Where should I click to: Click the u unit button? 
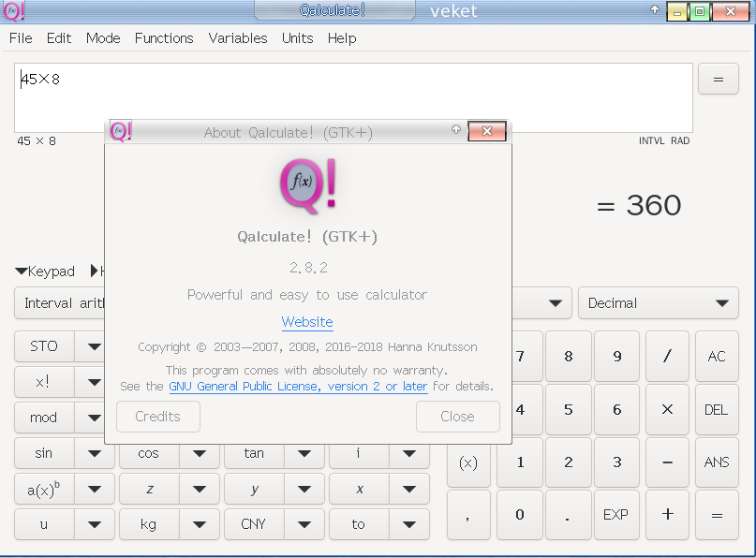coord(44,524)
